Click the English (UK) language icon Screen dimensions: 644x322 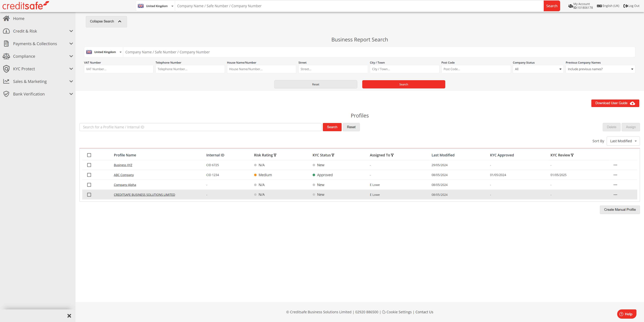coord(599,6)
